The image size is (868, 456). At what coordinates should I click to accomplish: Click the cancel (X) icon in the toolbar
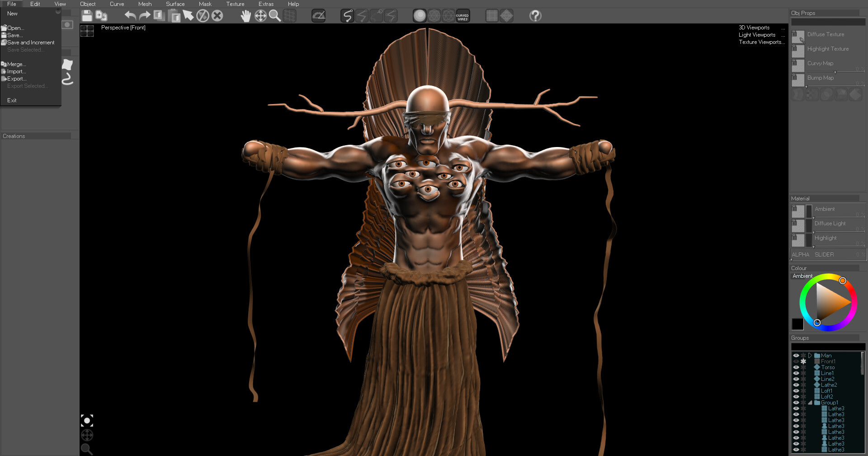click(217, 15)
